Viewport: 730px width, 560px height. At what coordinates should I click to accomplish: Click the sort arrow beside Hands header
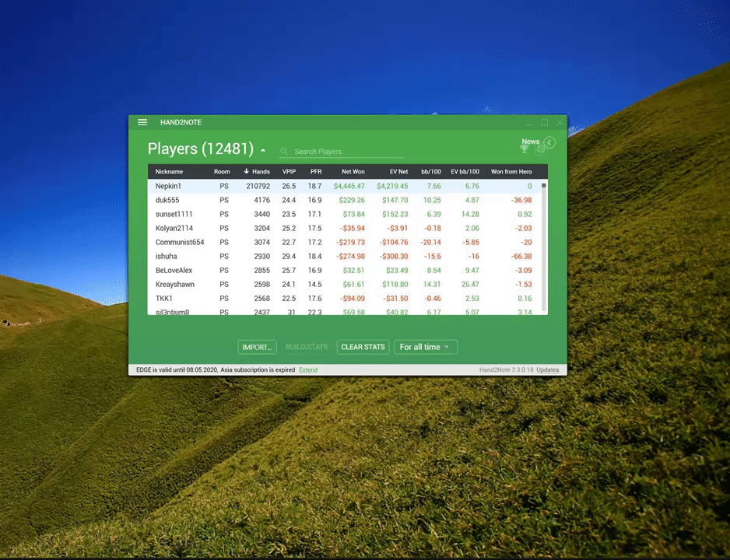246,171
